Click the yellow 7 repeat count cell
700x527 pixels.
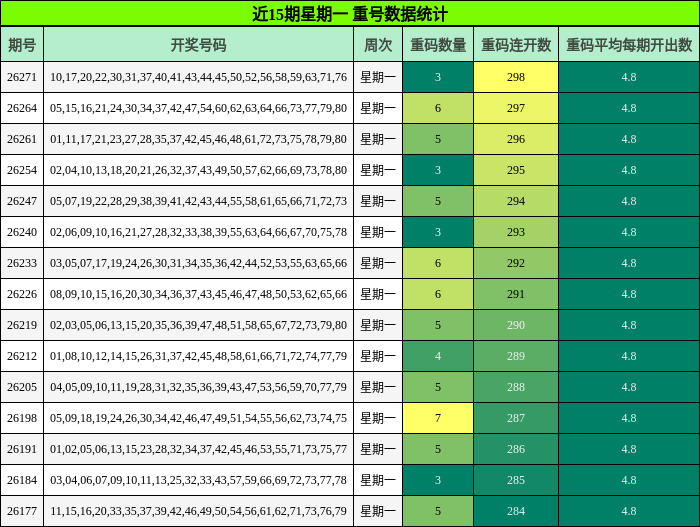438,418
